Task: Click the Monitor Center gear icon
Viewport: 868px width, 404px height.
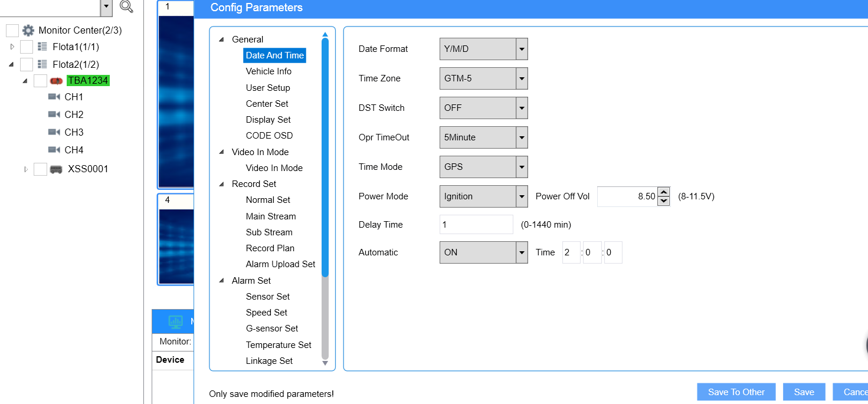Action: [28, 30]
